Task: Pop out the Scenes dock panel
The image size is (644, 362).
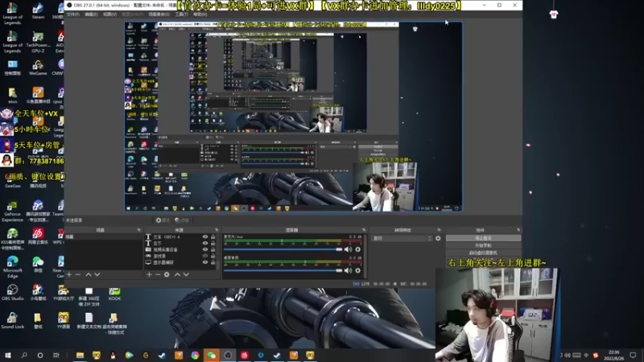Action: [x=138, y=230]
